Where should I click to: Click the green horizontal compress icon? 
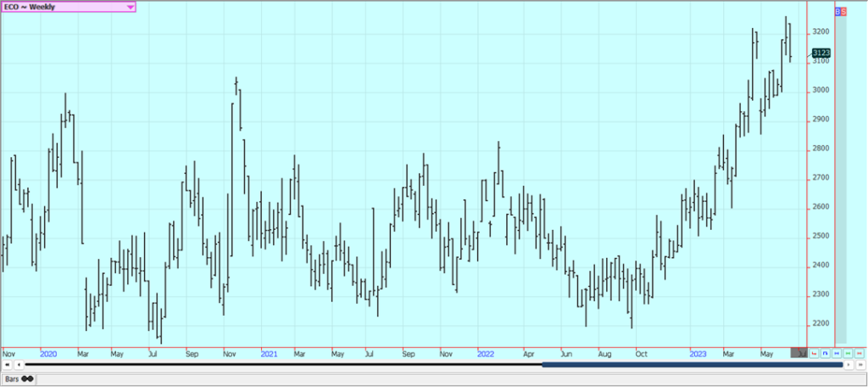[x=848, y=353]
